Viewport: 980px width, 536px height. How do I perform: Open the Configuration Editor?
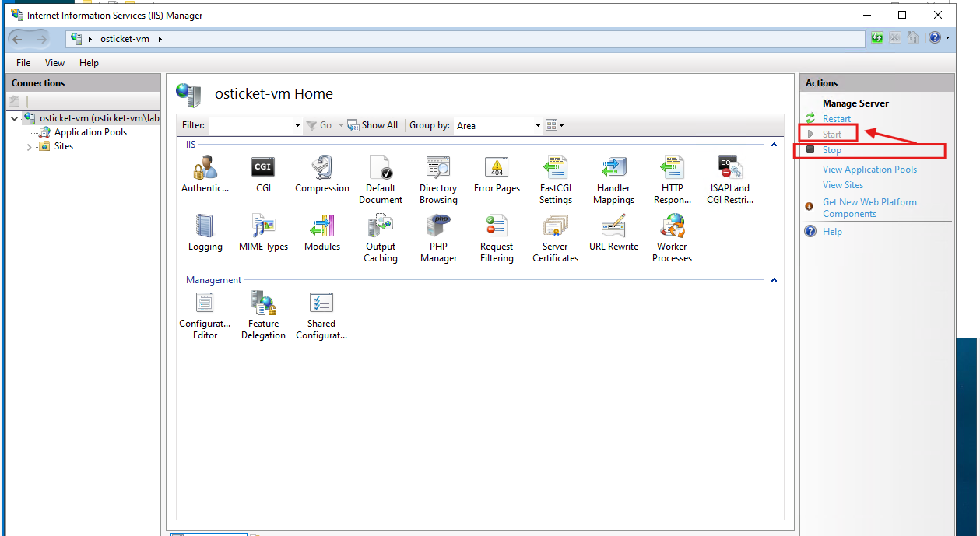click(205, 316)
